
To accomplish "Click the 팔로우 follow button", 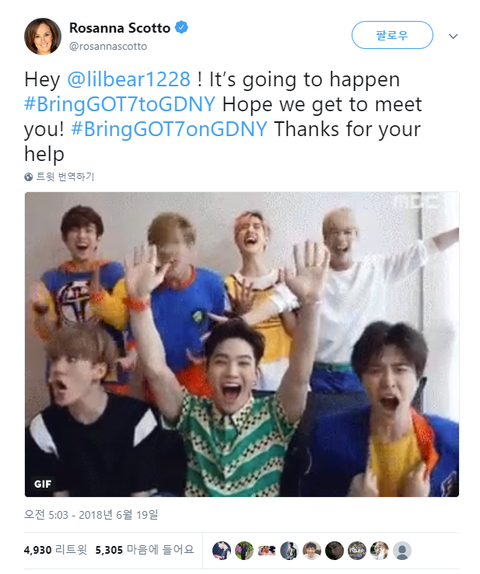I will point(392,35).
